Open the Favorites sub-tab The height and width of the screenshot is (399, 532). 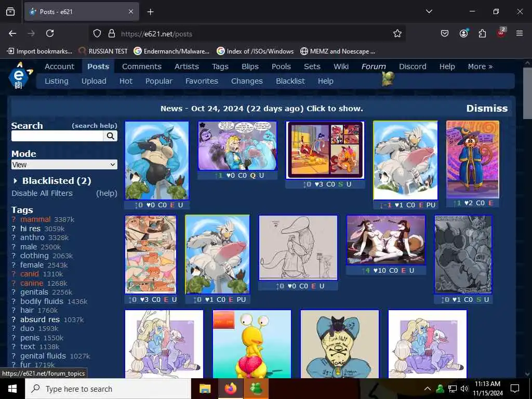click(x=202, y=81)
